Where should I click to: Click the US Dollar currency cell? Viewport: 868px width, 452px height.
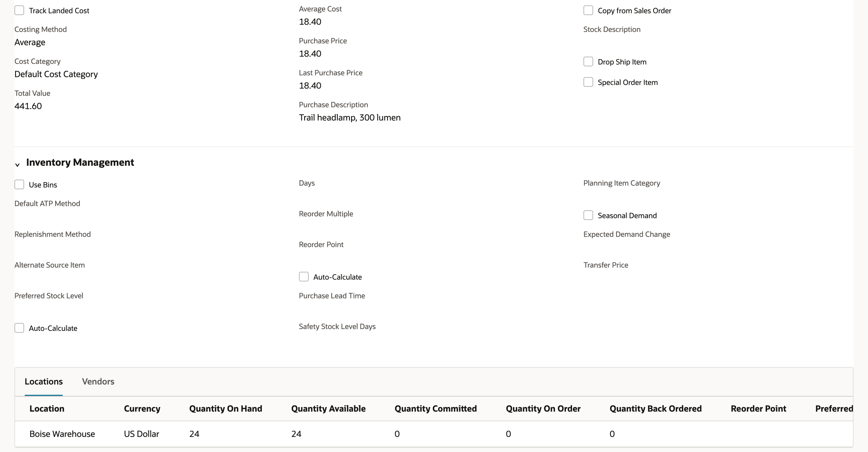[141, 434]
